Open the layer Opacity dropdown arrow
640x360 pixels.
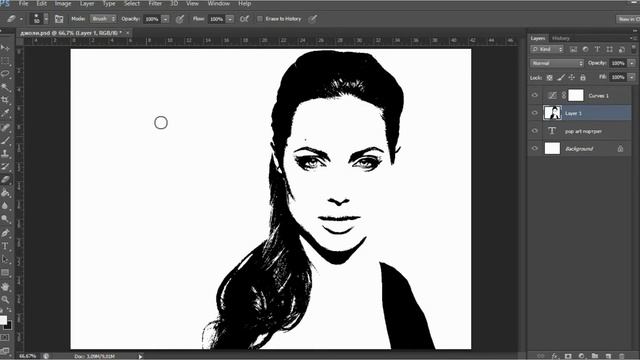pyautogui.click(x=631, y=63)
